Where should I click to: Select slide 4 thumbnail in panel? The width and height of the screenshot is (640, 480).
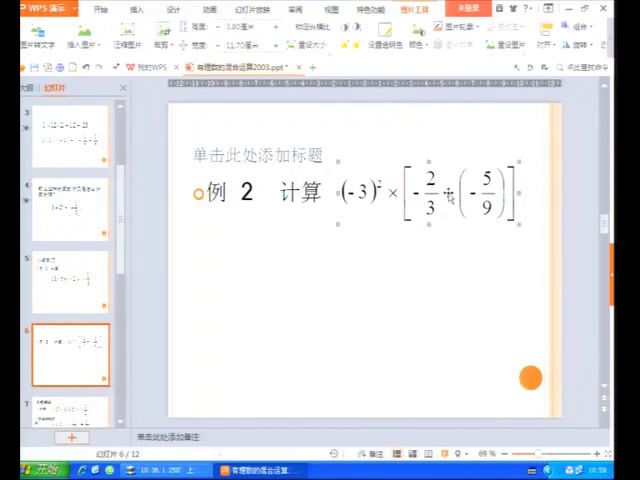(70, 209)
